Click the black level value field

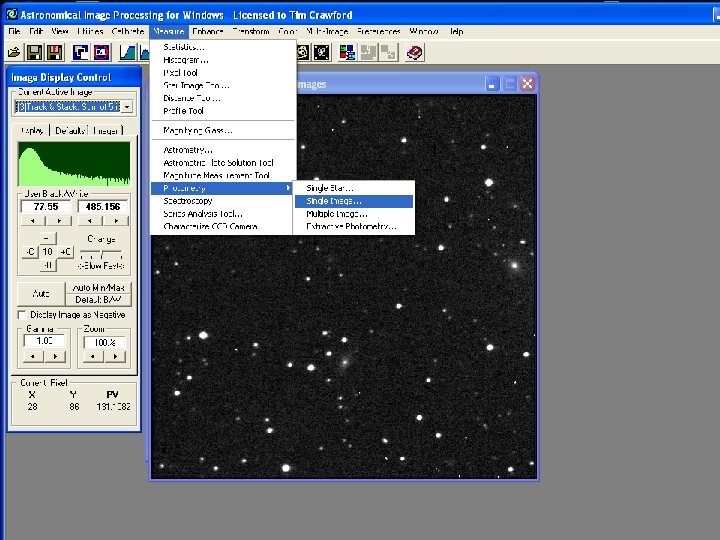[45, 207]
